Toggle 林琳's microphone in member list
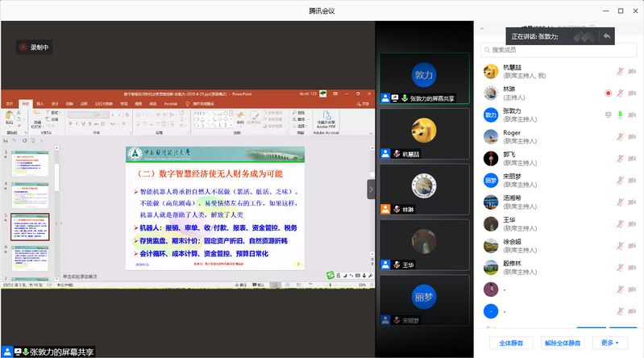This screenshot has height=358, width=644. pos(621,93)
